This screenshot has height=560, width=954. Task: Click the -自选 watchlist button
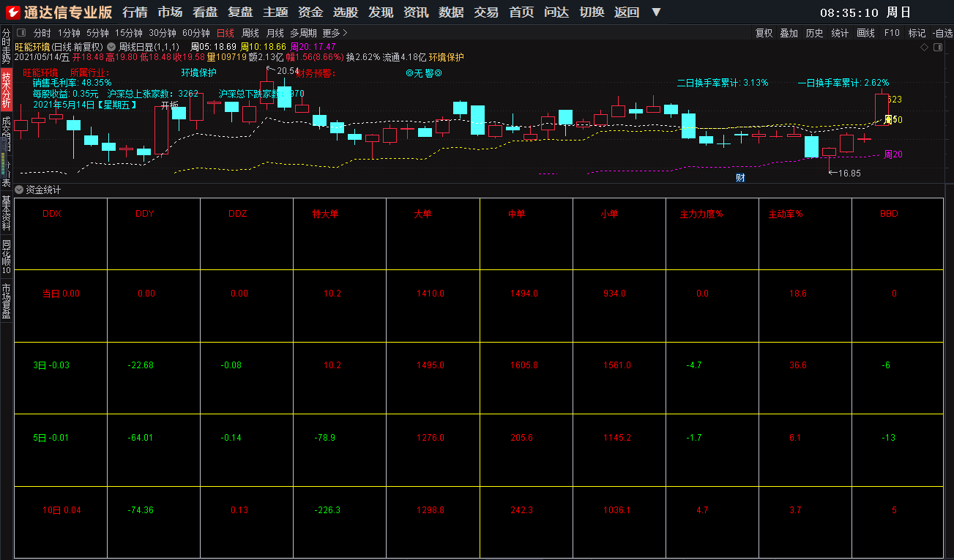942,33
